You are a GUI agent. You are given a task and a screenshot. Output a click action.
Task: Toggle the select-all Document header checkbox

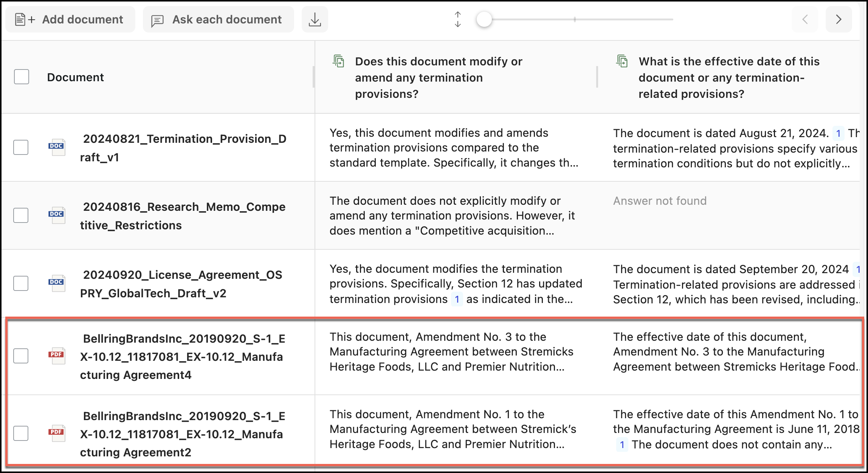tap(22, 77)
